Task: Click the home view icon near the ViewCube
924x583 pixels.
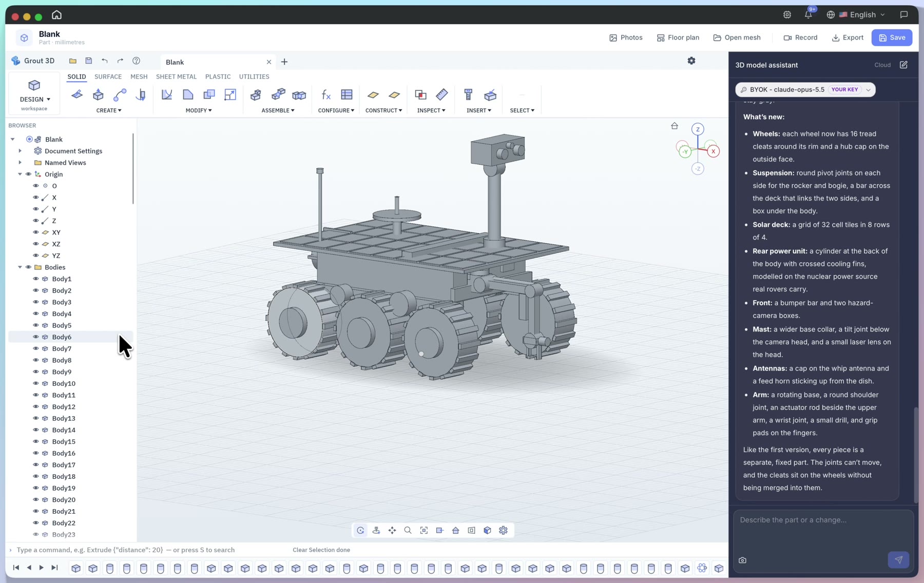Action: coord(675,126)
